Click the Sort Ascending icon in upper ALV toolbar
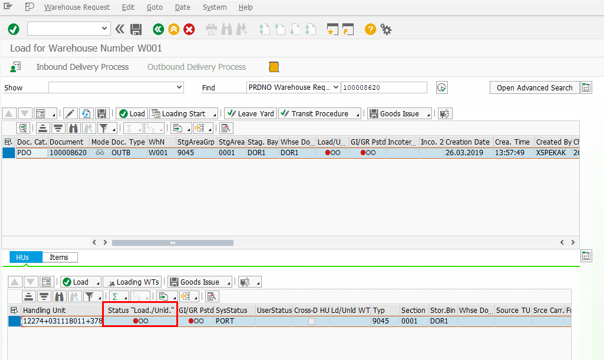The height and width of the screenshot is (360, 606). [x=43, y=128]
